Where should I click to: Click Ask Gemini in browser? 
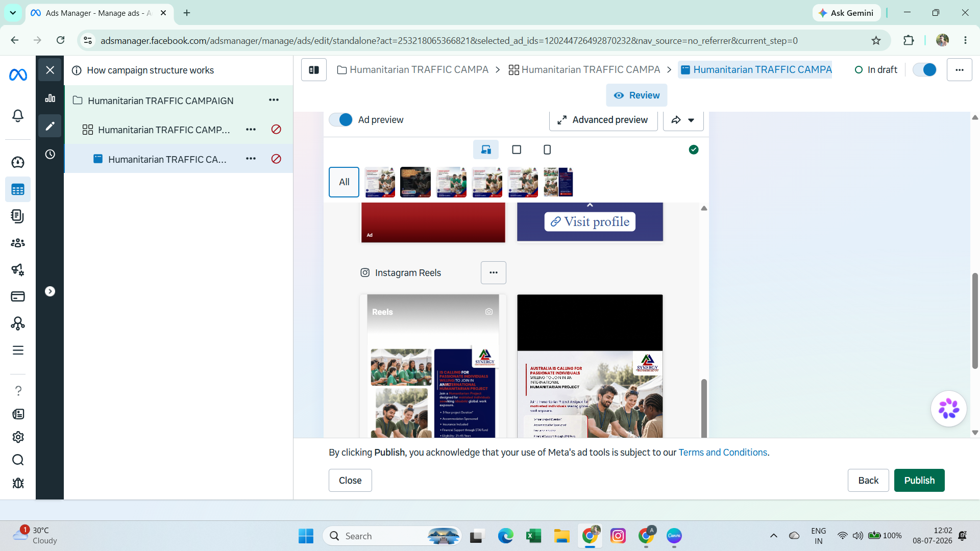pyautogui.click(x=846, y=13)
